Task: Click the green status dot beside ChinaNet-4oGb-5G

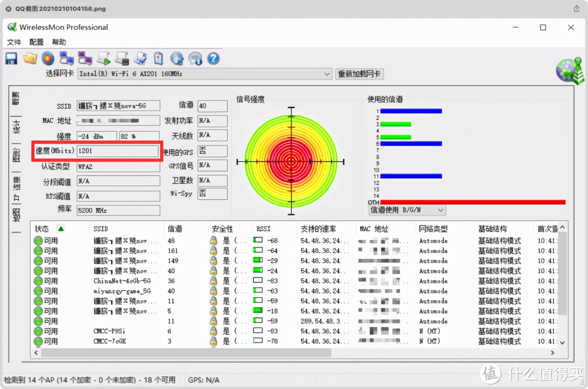Action: click(x=38, y=281)
